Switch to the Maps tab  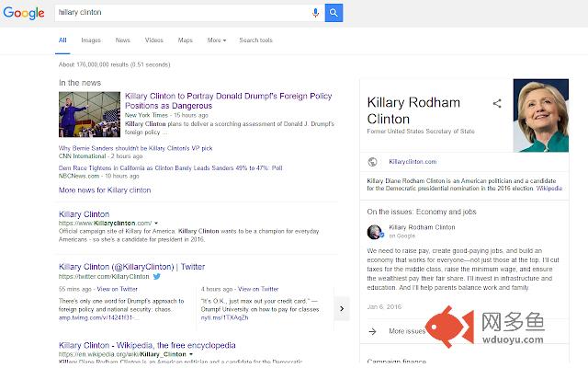click(x=186, y=40)
